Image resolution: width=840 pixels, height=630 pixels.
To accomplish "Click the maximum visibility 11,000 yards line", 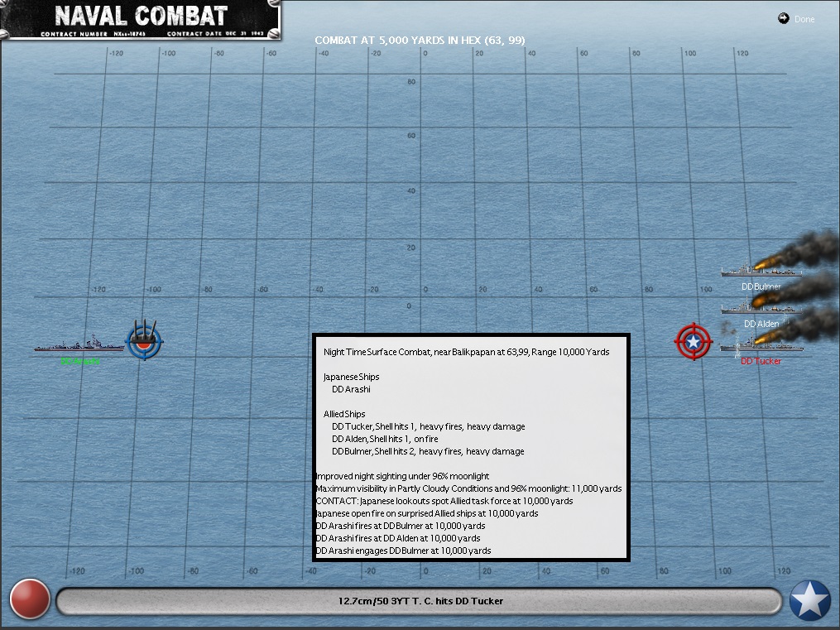I will pyautogui.click(x=468, y=488).
